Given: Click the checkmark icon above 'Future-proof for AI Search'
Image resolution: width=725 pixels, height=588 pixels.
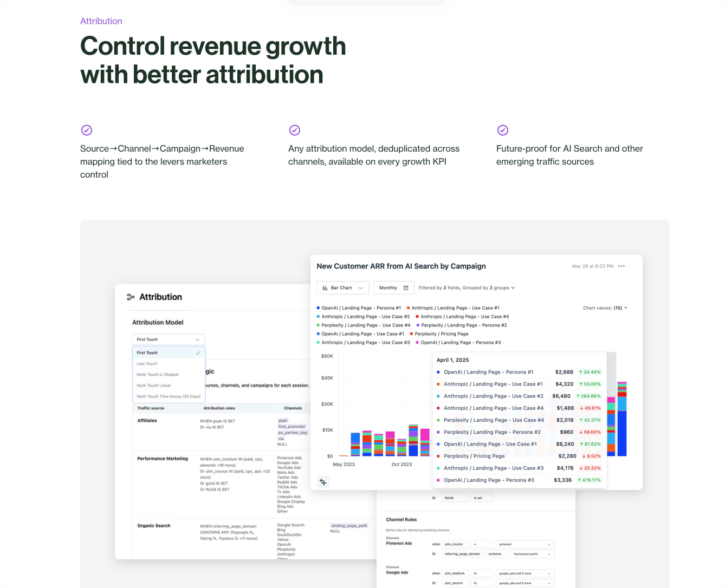Looking at the screenshot, I should 503,130.
